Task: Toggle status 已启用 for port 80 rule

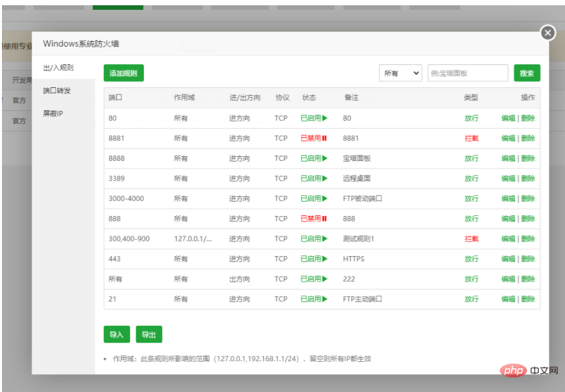Action: pos(314,118)
